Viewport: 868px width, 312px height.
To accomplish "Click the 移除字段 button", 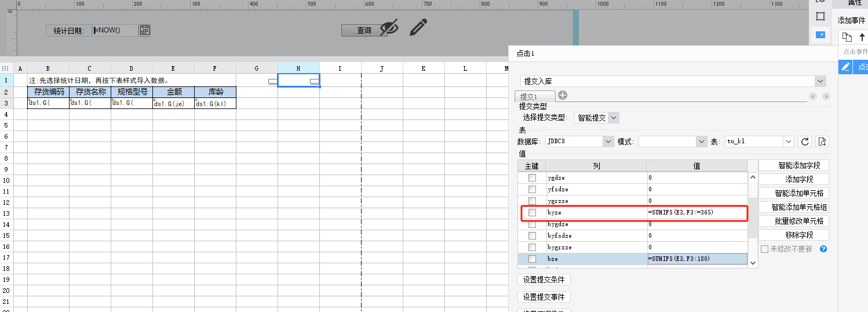I will click(x=794, y=235).
